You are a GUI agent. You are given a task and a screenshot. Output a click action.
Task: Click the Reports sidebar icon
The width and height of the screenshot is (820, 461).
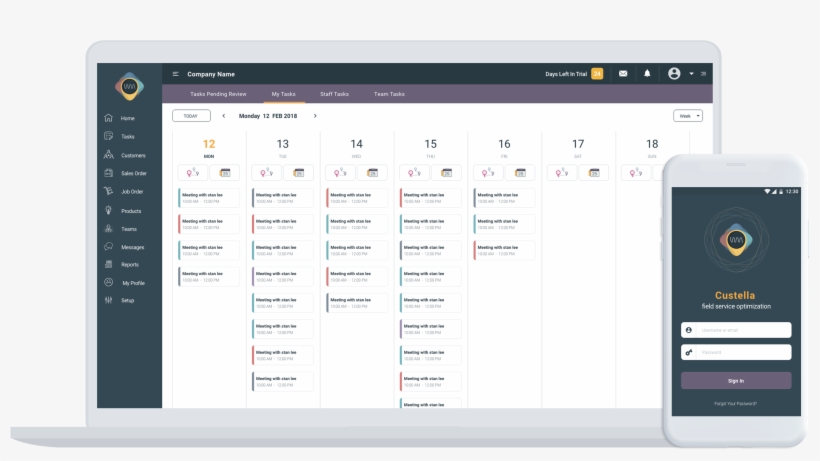[x=108, y=264]
